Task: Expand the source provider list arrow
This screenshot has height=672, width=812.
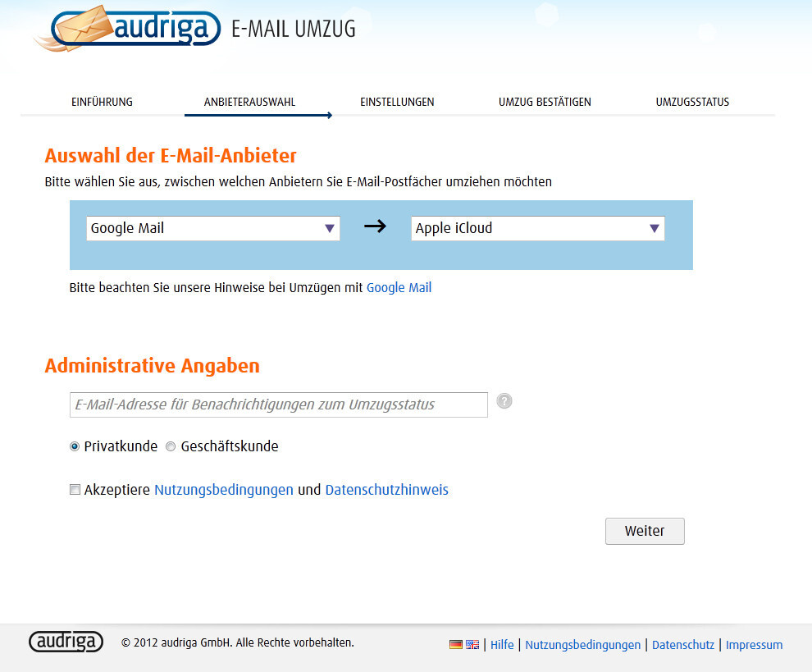Action: click(330, 228)
